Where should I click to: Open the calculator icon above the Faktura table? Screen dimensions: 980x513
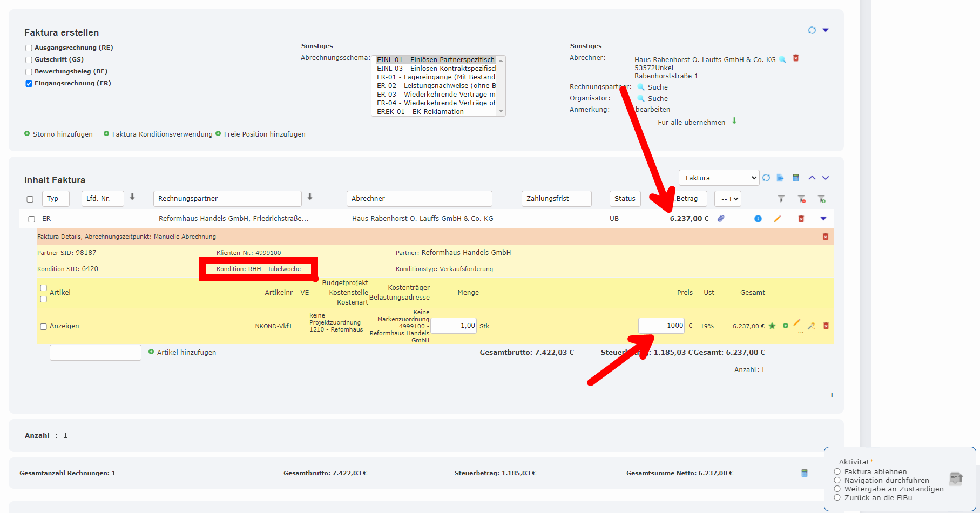(795, 177)
